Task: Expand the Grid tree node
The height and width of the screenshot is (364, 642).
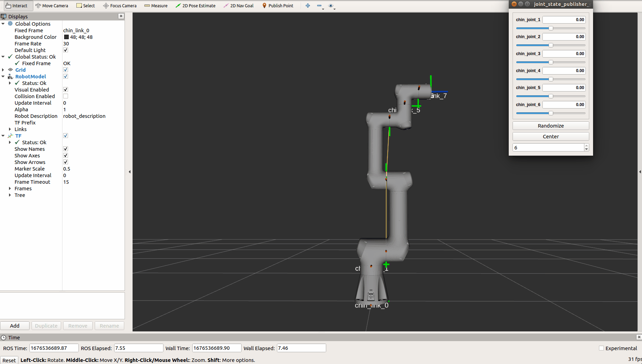Action: coord(3,70)
